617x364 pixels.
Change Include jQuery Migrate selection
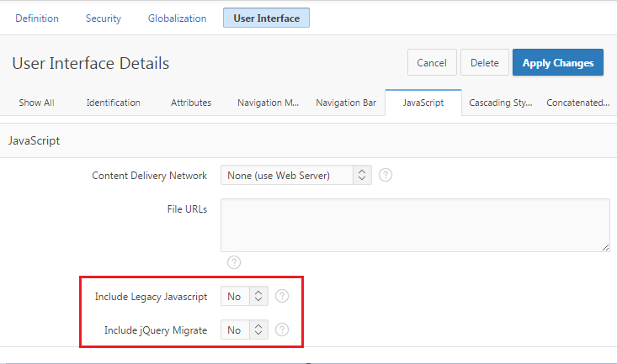[x=244, y=330]
